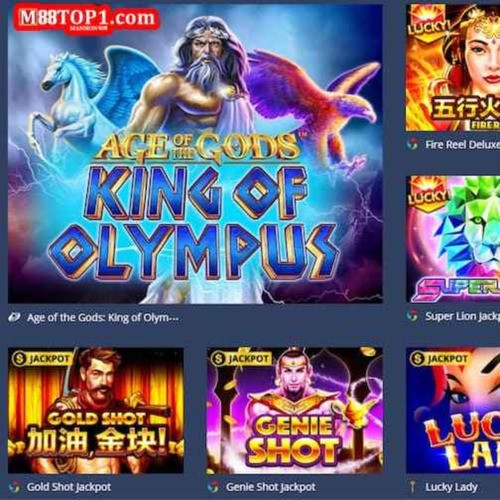Click the M88TOP1.com logo
The height and width of the screenshot is (500, 500).
pyautogui.click(x=87, y=19)
